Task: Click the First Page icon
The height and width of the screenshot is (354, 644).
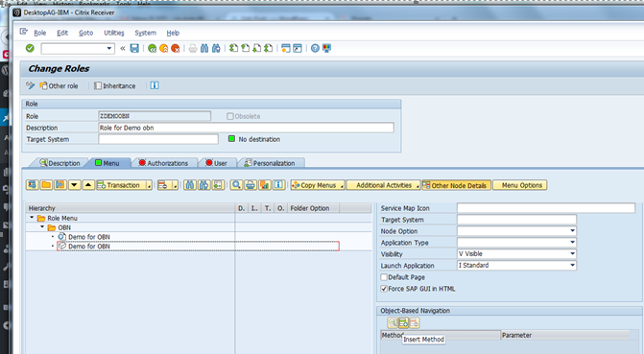Action: tap(233, 49)
